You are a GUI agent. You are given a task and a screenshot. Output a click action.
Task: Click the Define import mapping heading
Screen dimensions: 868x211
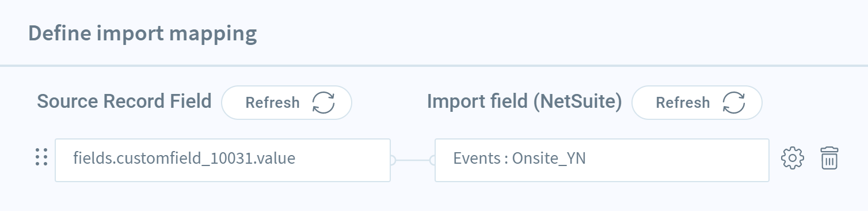click(x=142, y=33)
